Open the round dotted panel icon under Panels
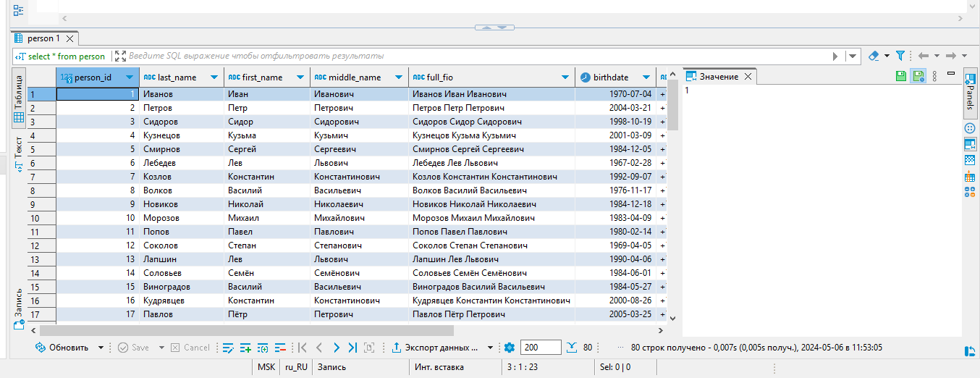 click(x=971, y=128)
